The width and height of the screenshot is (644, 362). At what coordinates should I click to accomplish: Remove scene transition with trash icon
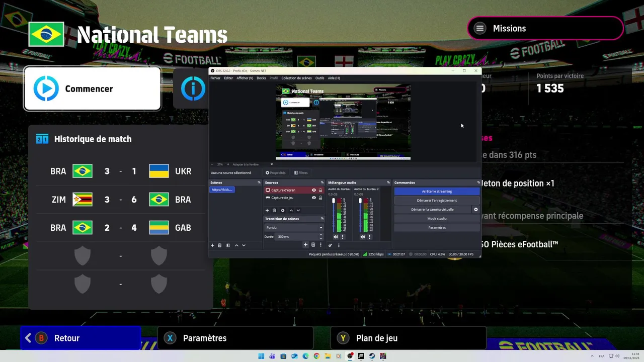coord(313,245)
